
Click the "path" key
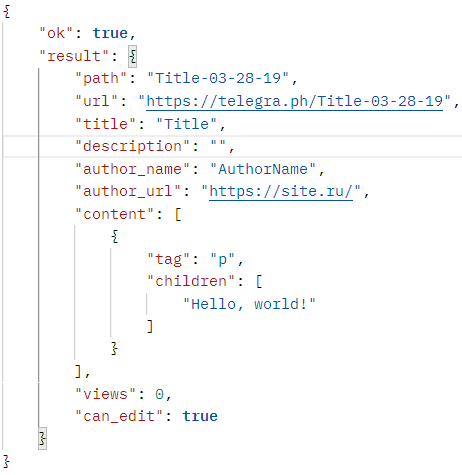point(101,79)
